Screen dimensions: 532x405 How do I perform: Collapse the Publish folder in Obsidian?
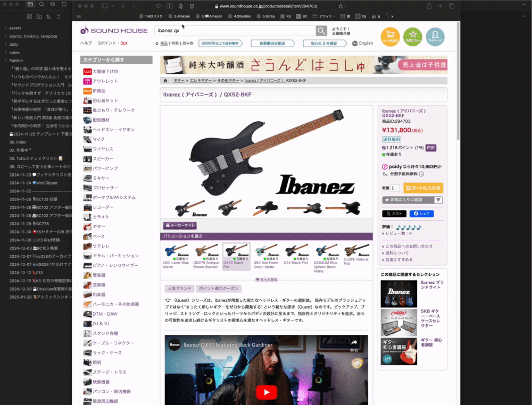[6, 61]
